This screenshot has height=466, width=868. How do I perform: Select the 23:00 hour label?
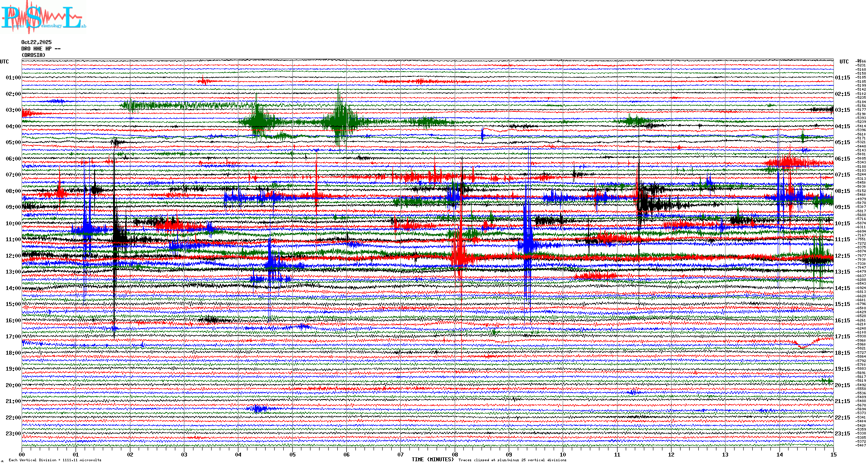point(13,434)
